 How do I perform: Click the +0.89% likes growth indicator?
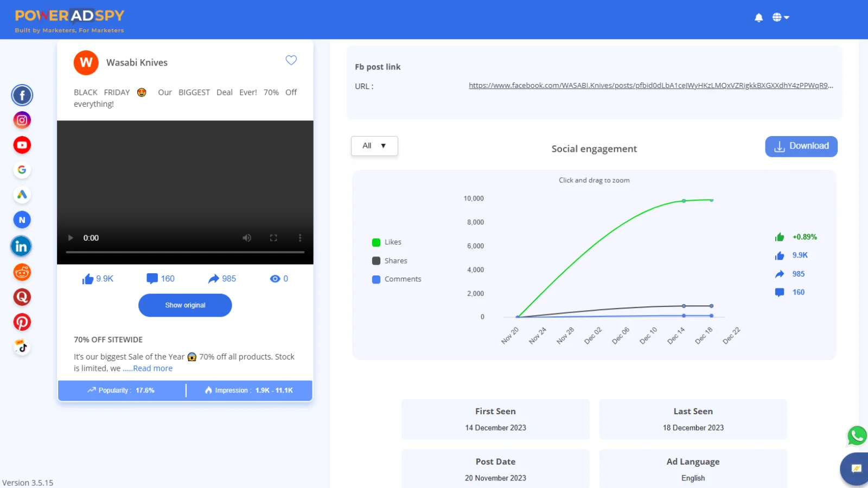(796, 237)
